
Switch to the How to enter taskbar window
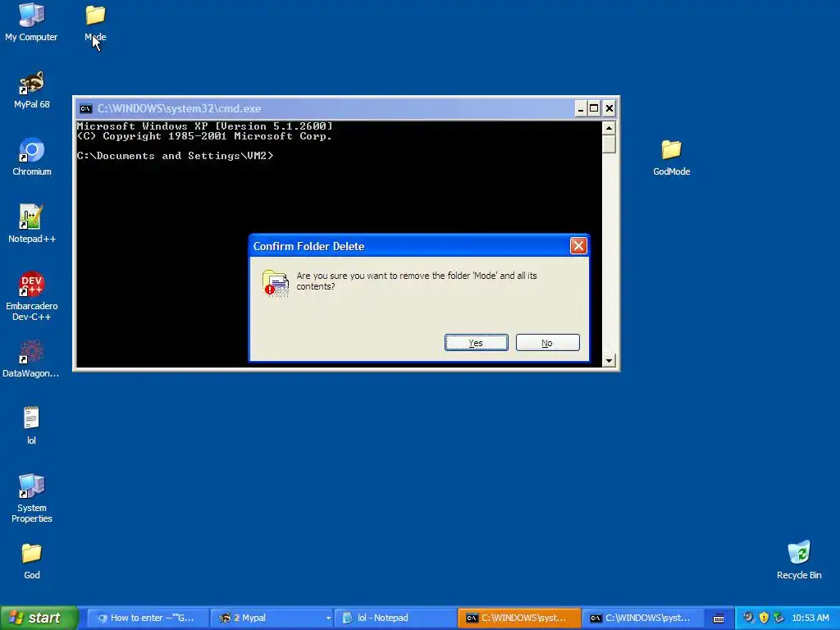click(x=146, y=618)
